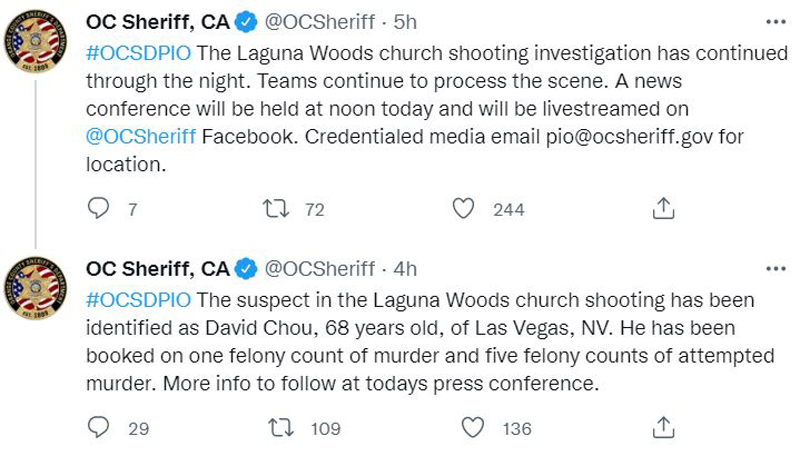
Task: Reply to the news conference tweet
Action: [x=98, y=209]
